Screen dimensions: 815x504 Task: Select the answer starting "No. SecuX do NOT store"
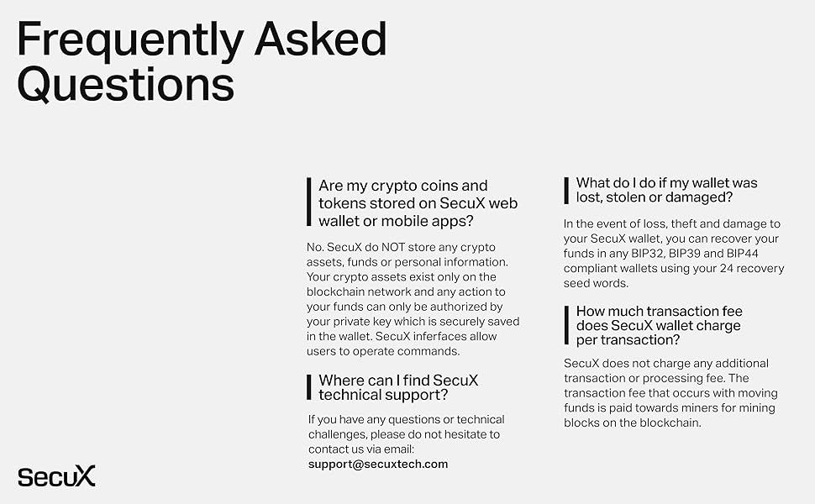coord(413,299)
